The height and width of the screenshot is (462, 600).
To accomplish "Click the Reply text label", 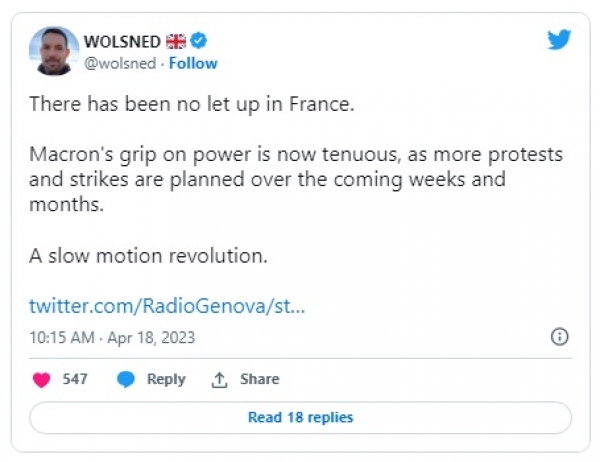I will 166,380.
